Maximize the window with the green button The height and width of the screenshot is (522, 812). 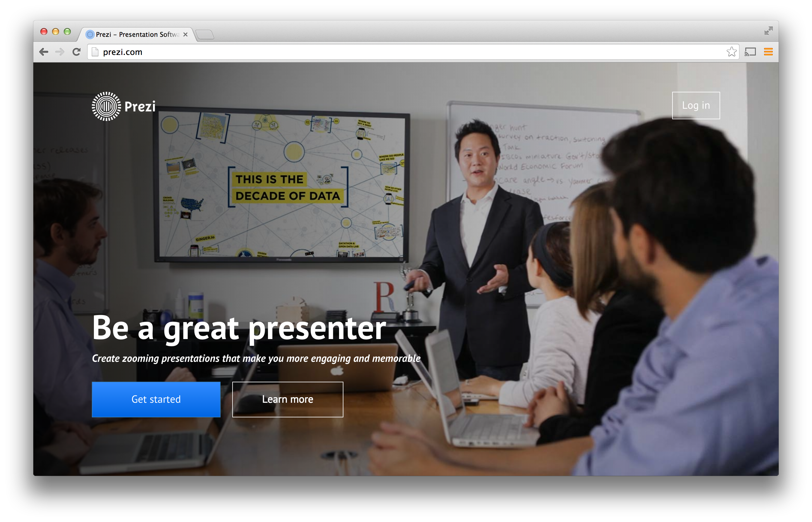67,32
